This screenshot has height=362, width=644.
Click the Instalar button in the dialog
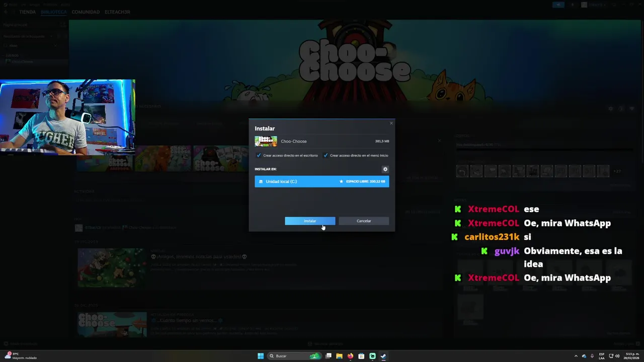click(x=310, y=221)
